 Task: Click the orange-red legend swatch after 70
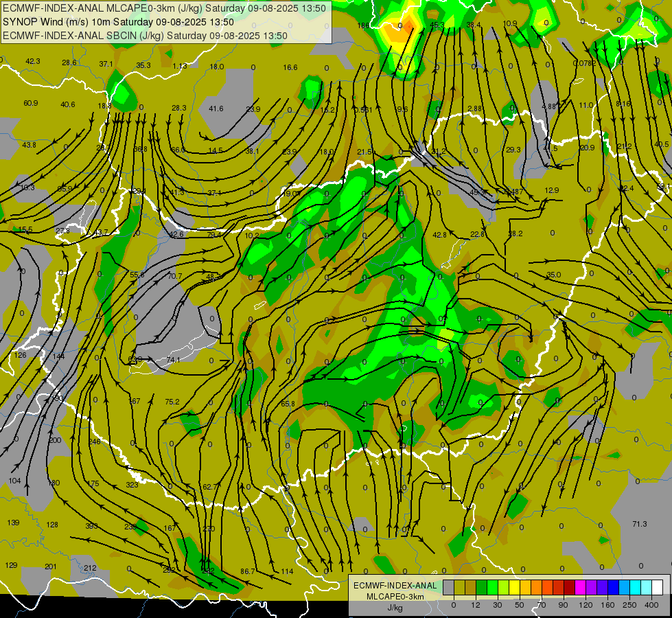[x=548, y=588]
